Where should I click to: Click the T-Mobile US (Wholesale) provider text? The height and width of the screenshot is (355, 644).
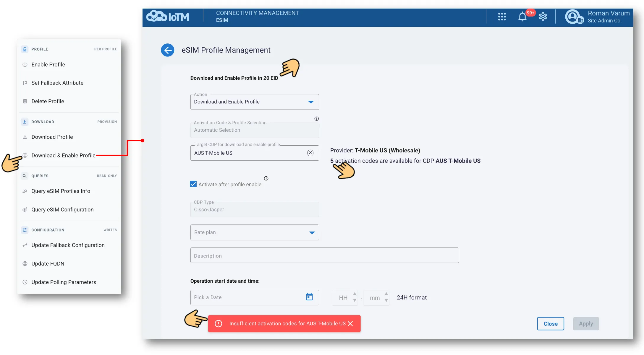point(387,150)
